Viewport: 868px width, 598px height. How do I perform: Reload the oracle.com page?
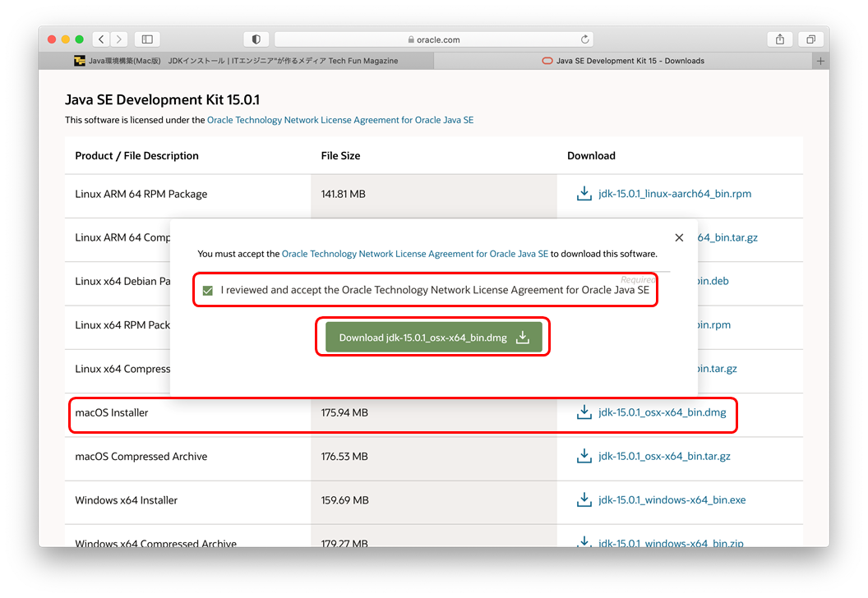pos(584,39)
